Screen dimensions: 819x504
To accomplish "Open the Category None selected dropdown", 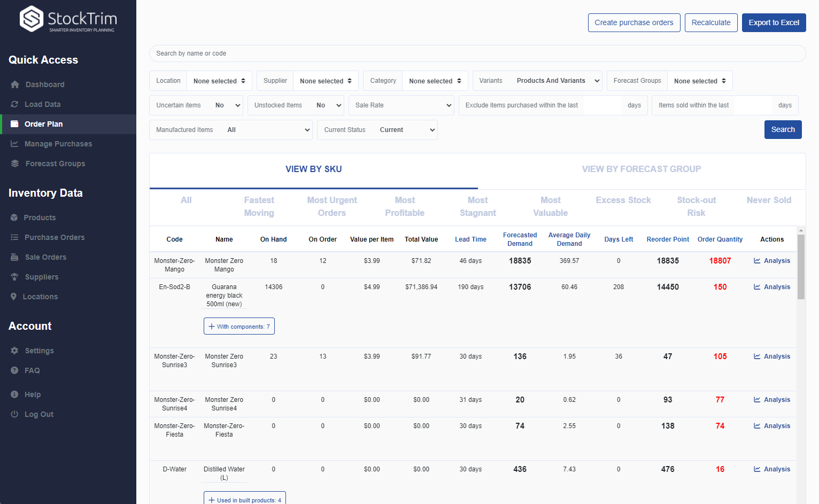I will click(435, 81).
